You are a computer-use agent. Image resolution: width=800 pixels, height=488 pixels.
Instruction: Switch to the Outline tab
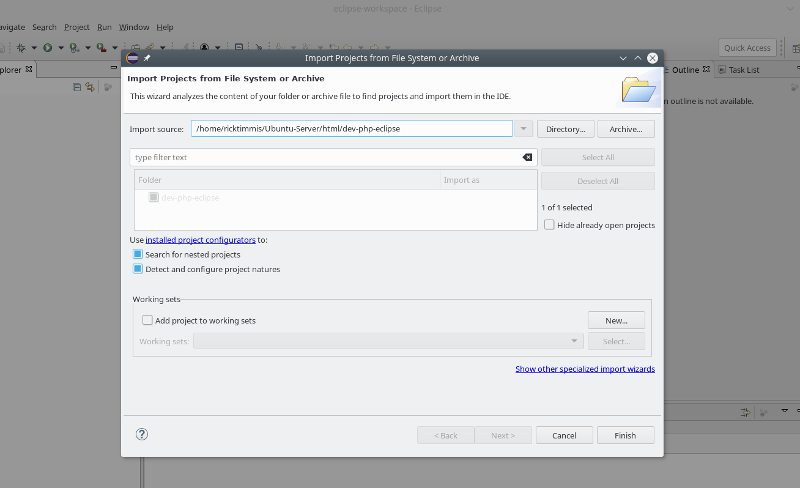[685, 70]
